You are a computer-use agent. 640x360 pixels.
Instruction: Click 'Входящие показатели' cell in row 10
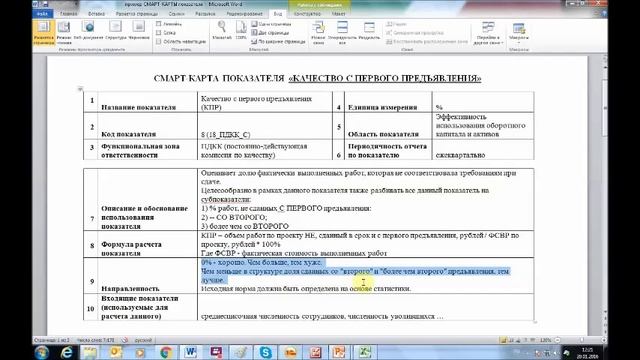(147, 307)
